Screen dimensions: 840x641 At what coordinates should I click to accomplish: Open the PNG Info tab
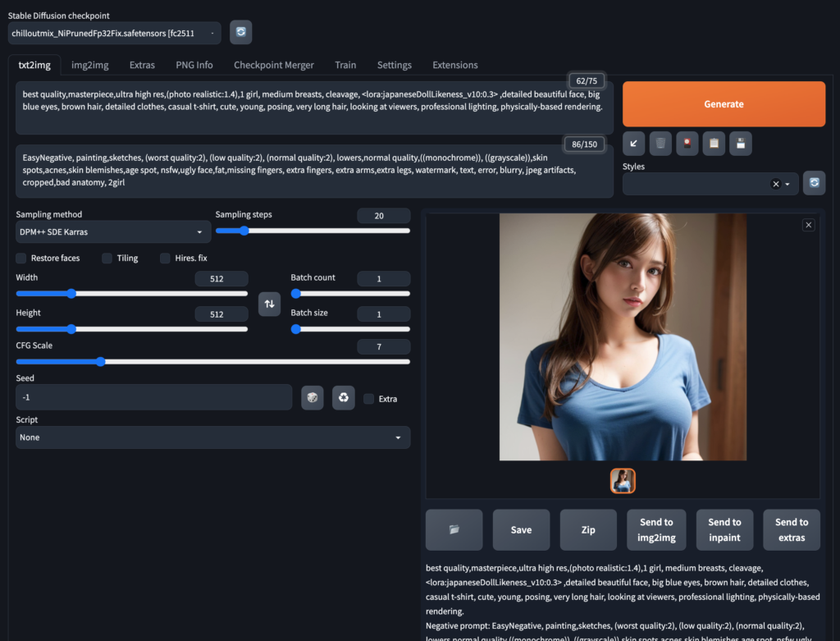[x=194, y=65]
